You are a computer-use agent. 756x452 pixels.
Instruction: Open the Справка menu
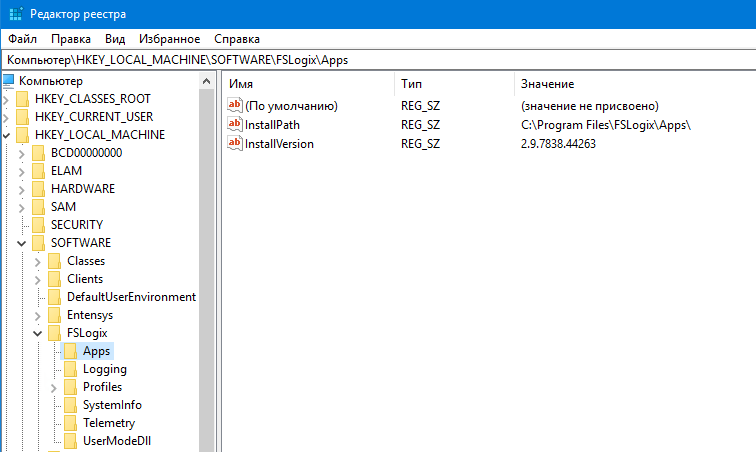click(237, 39)
